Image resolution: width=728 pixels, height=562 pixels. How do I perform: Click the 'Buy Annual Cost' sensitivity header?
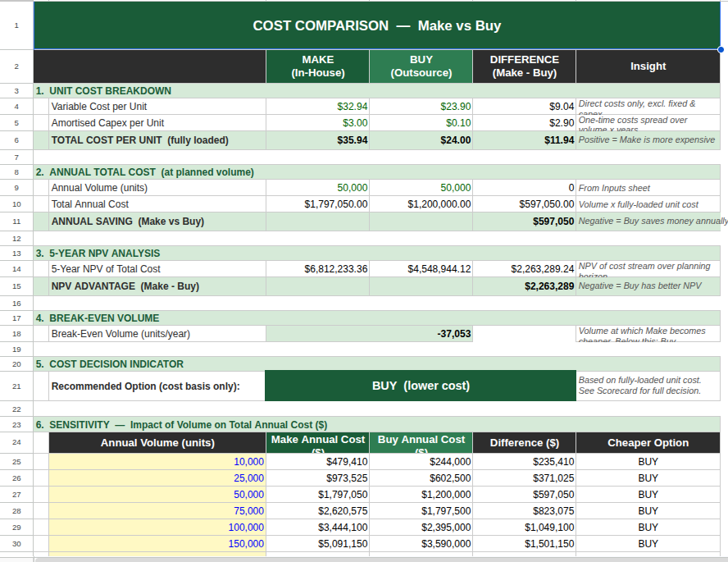tap(421, 443)
